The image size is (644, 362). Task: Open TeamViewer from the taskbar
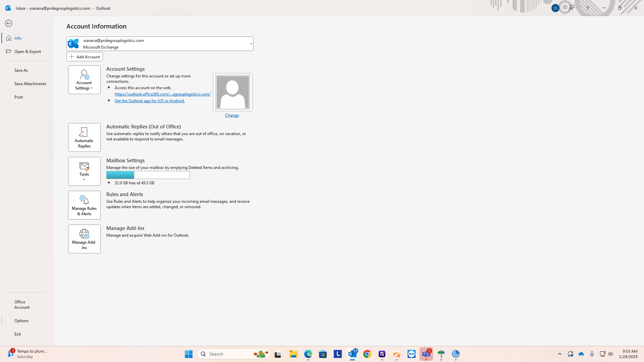coord(412,354)
